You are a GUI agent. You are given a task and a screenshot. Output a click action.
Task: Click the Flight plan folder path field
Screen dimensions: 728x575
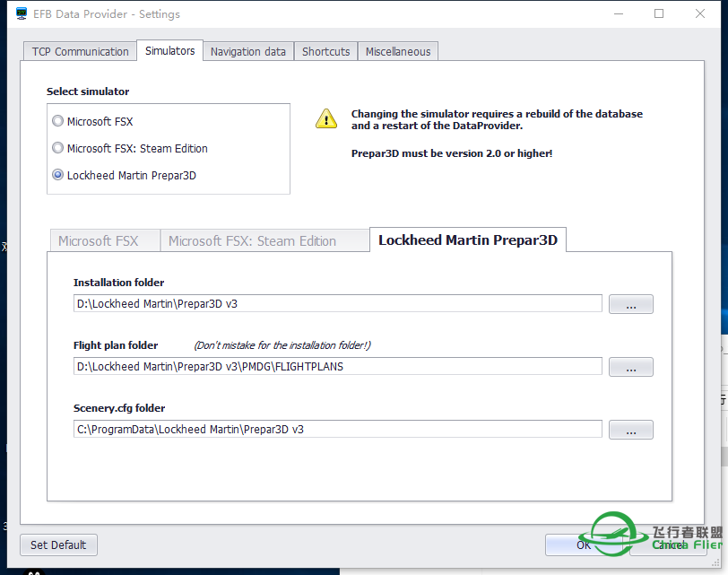(x=337, y=367)
